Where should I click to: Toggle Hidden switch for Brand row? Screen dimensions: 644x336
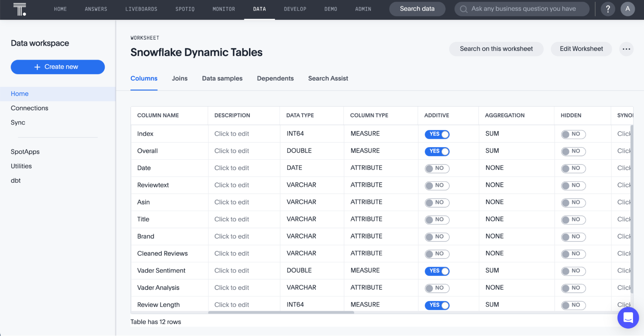pos(573,237)
